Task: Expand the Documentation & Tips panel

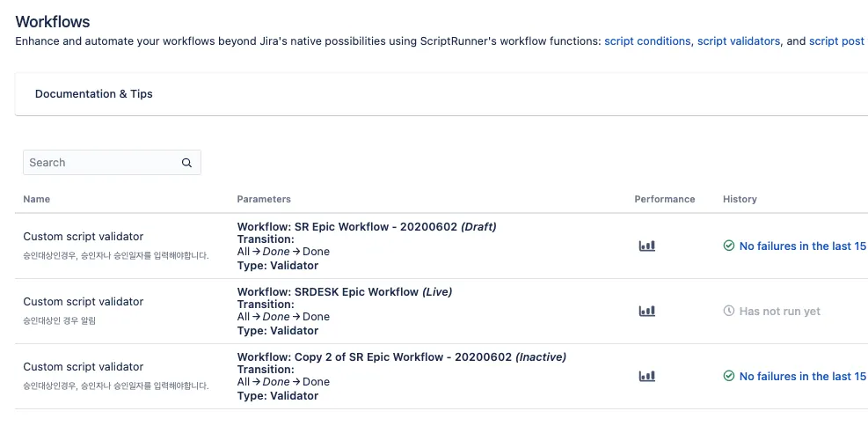Action: click(x=94, y=94)
